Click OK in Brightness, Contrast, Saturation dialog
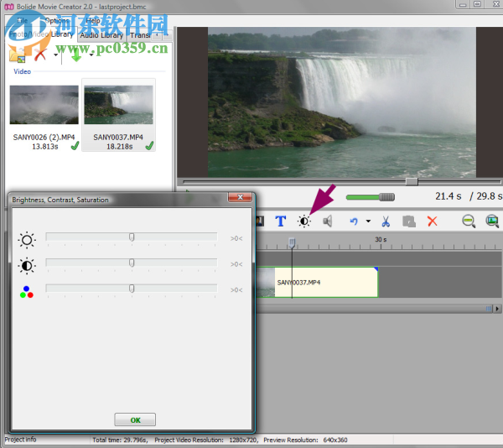The image size is (503, 448). pyautogui.click(x=135, y=419)
